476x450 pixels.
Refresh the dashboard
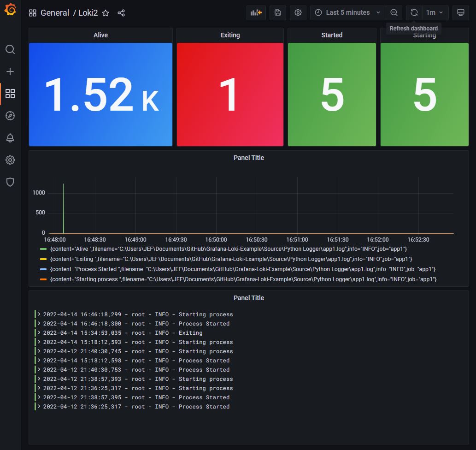point(414,12)
